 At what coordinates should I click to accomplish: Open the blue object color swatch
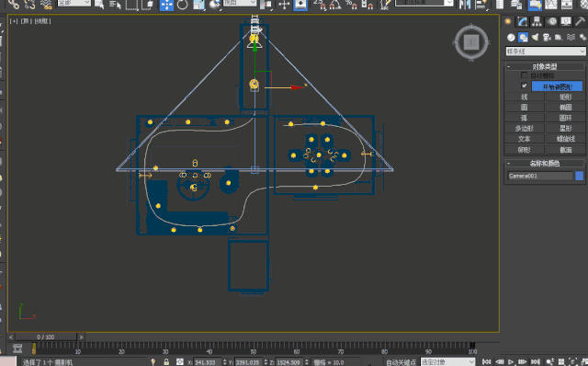click(x=580, y=176)
